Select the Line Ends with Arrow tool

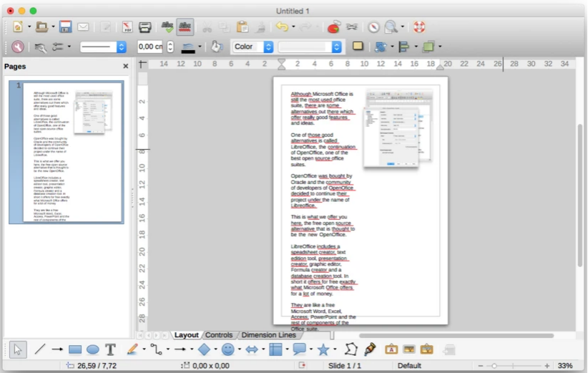pyautogui.click(x=57, y=349)
